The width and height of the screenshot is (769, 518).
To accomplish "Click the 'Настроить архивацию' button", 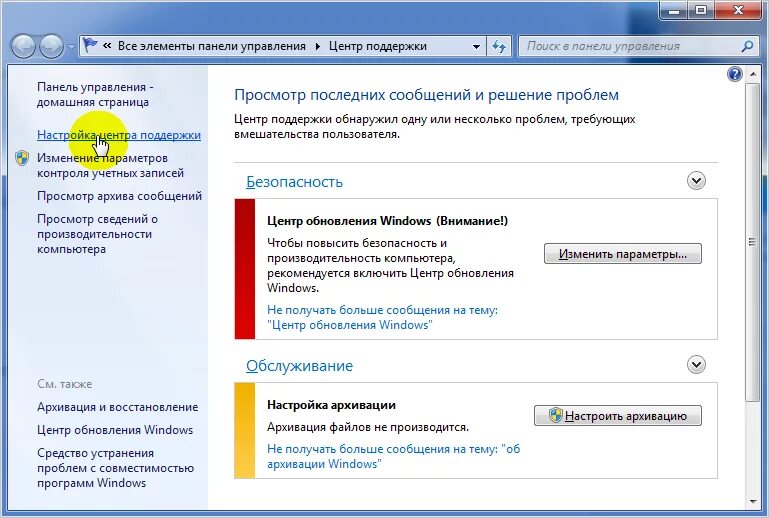I will 618,416.
